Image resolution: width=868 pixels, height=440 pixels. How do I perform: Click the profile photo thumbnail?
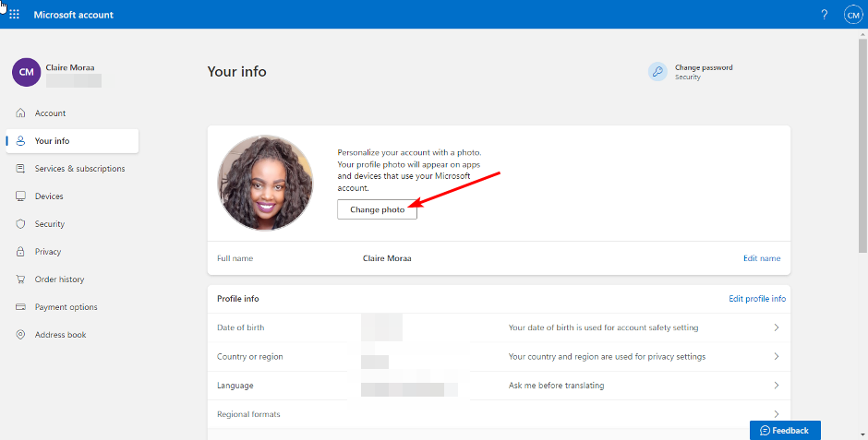tap(265, 183)
